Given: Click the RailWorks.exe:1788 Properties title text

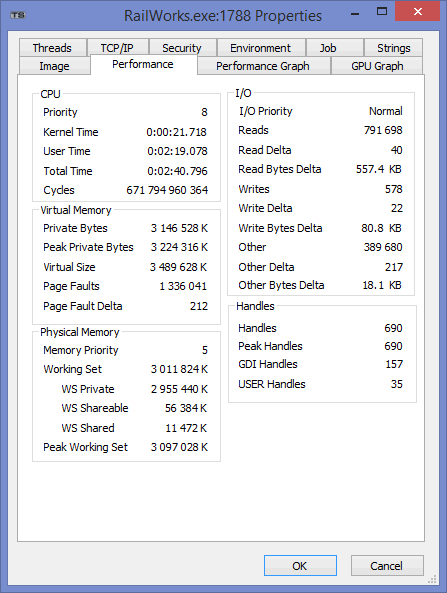Looking at the screenshot, I should [223, 16].
